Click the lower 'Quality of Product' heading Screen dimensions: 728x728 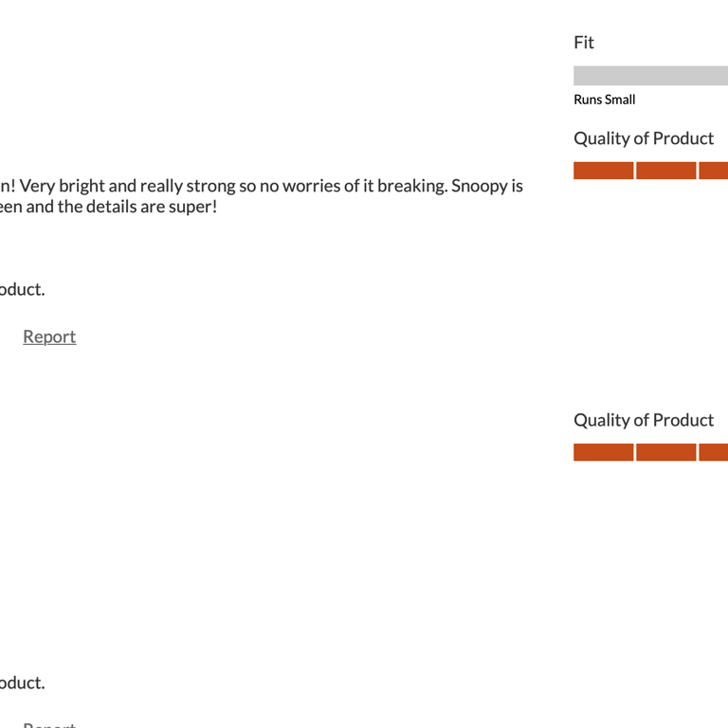tap(644, 420)
